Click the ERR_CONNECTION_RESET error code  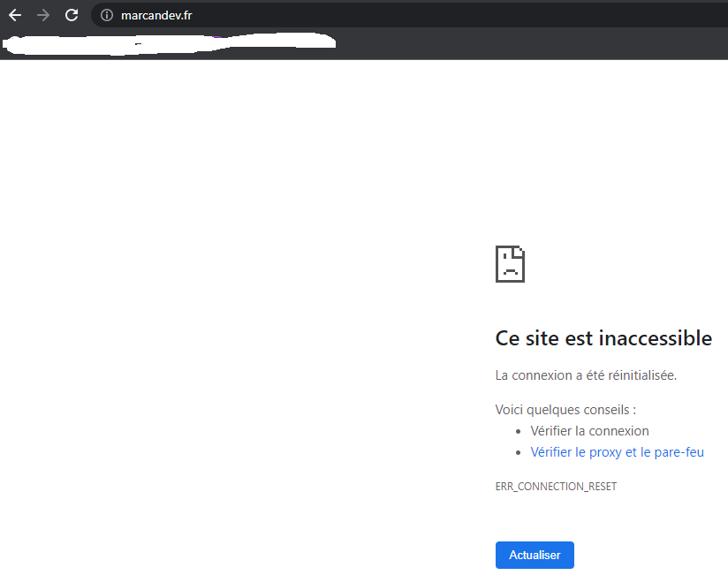click(556, 487)
